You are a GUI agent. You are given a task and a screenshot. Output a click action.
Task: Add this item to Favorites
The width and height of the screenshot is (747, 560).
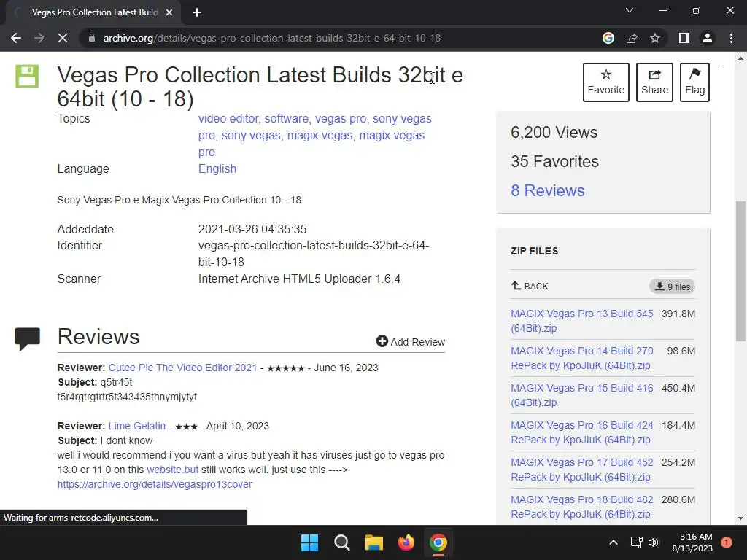coord(606,82)
